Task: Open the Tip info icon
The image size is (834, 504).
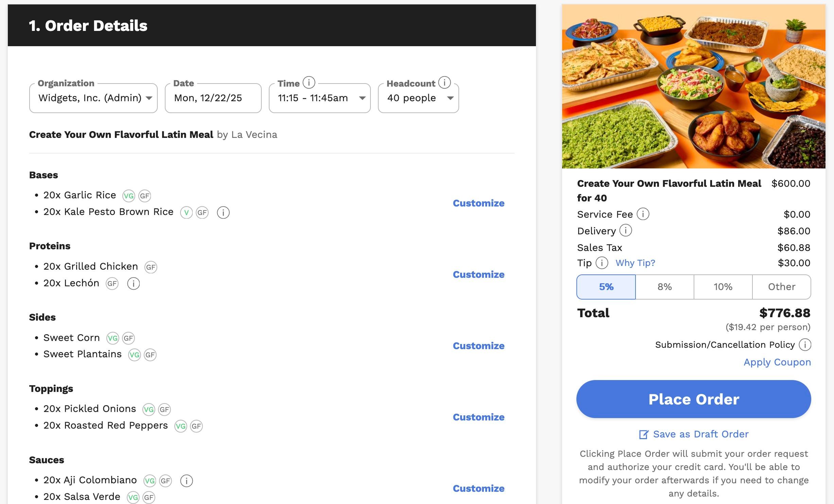Action: (602, 263)
